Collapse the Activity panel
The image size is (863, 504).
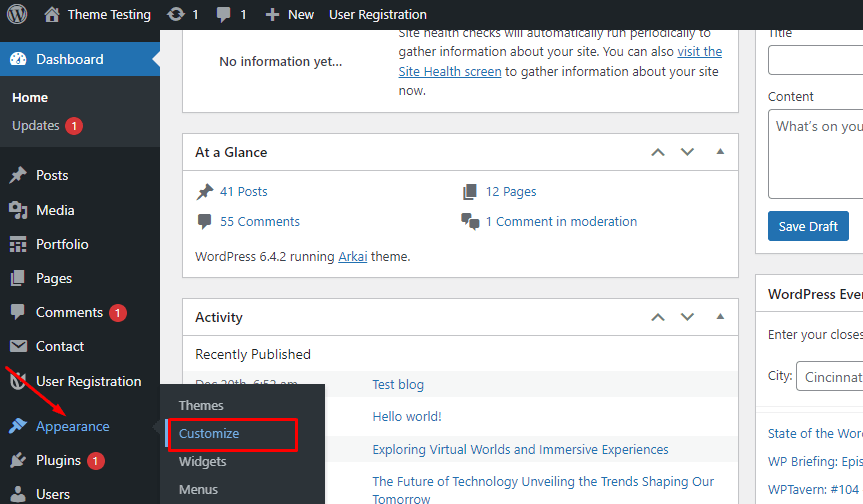coord(719,317)
